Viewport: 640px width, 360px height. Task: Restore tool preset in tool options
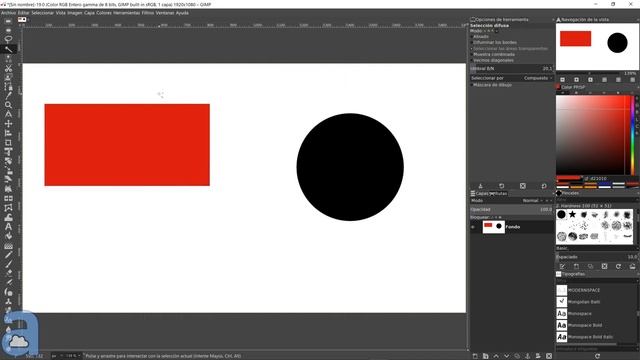pyautogui.click(x=502, y=186)
